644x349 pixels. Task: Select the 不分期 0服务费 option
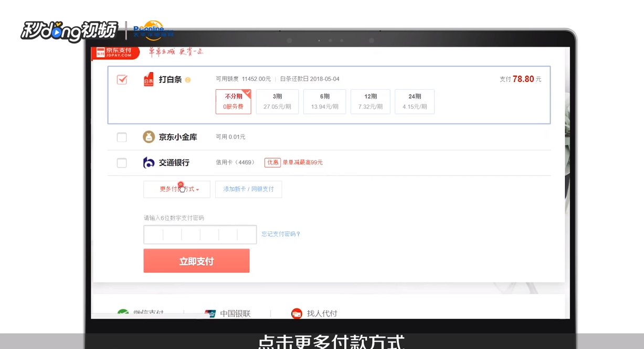coord(234,101)
